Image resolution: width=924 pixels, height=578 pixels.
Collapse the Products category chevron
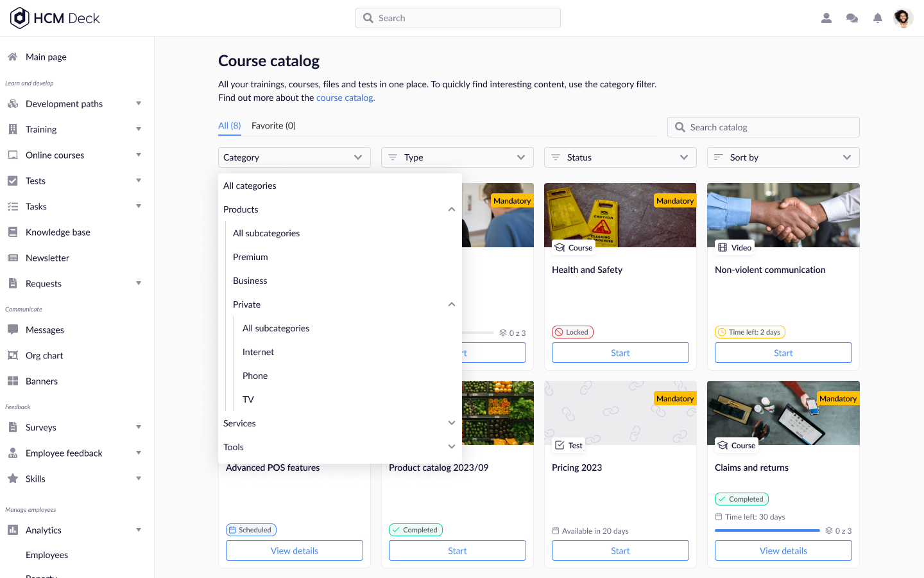[x=452, y=209]
